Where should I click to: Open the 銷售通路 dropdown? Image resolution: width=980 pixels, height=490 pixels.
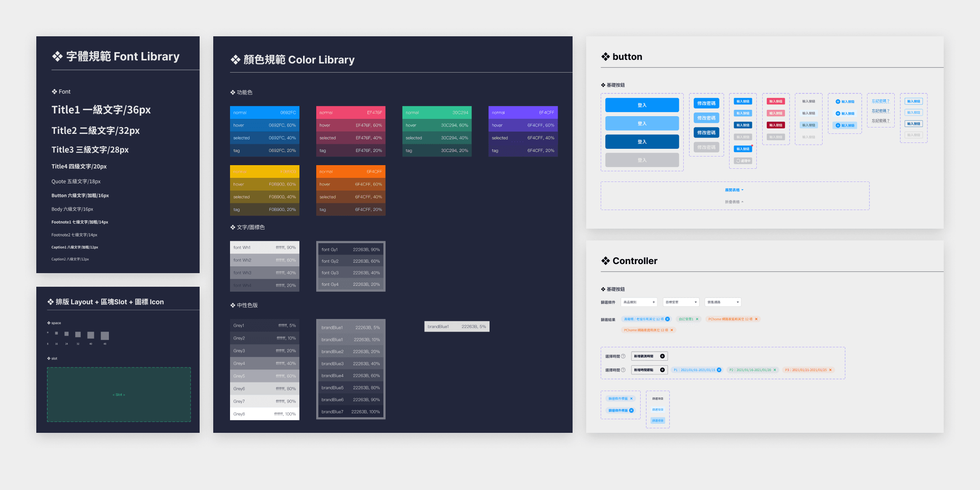tap(723, 302)
